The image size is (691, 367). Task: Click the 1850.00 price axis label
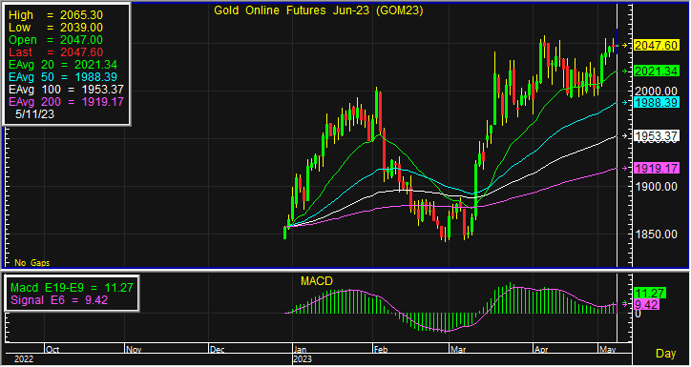tap(656, 234)
